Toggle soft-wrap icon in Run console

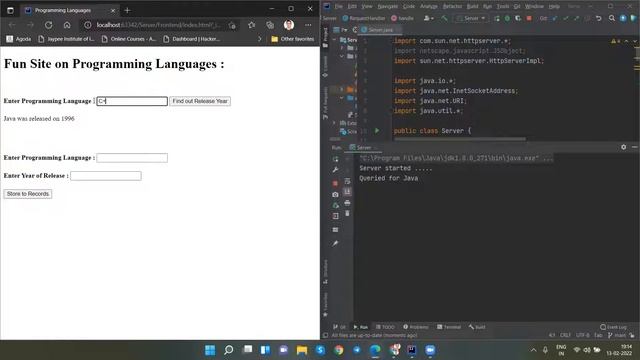[x=347, y=181]
